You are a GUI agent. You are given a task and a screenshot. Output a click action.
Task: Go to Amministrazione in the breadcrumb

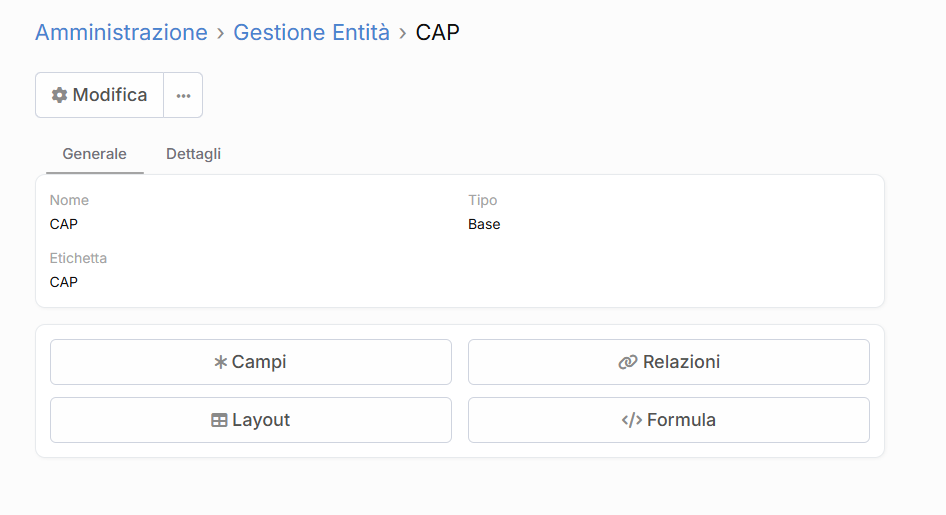click(121, 32)
